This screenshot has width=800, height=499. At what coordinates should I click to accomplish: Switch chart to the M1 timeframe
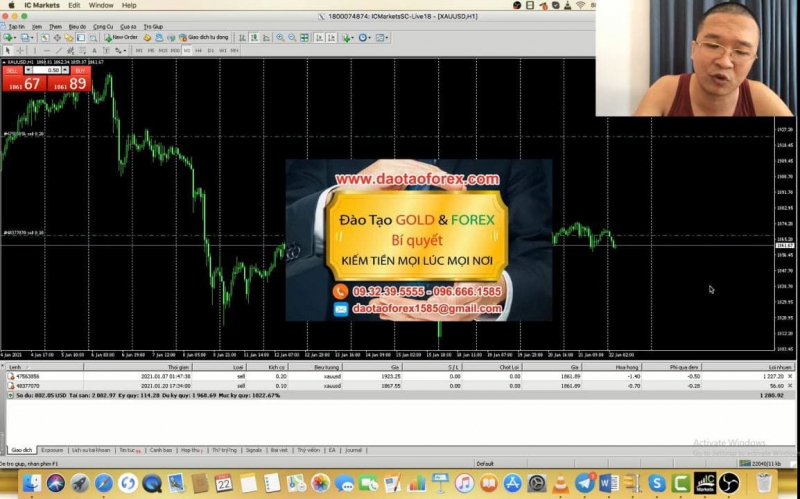[139, 51]
